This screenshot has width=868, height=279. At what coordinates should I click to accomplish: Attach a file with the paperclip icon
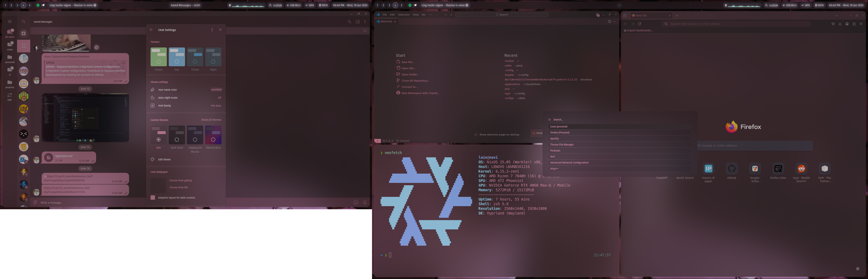pyautogui.click(x=35, y=202)
